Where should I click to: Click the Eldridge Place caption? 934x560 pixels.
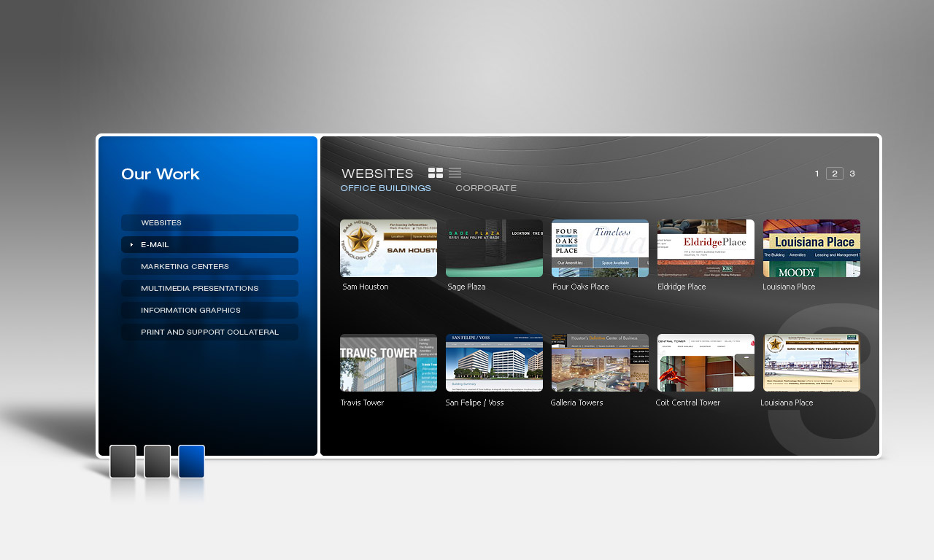(x=682, y=287)
